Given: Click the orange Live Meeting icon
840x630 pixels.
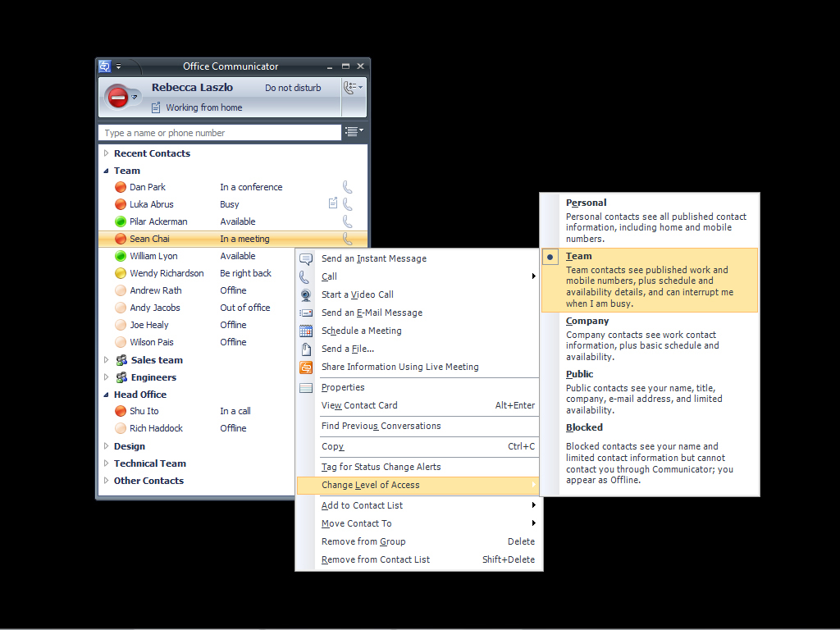Looking at the screenshot, I should click(306, 367).
